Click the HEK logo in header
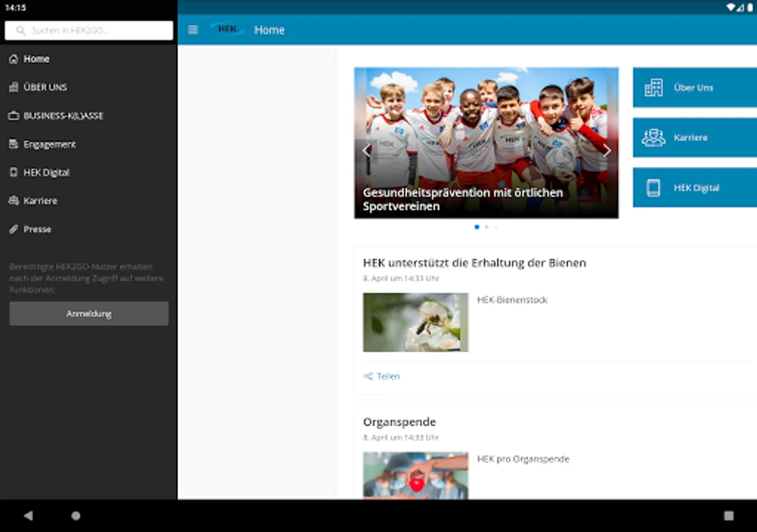 tap(227, 30)
